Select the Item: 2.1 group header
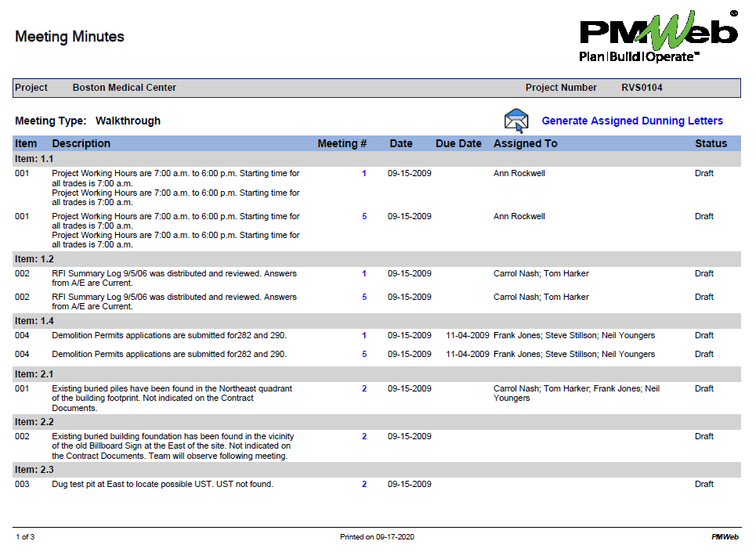The image size is (756, 552). (x=377, y=374)
